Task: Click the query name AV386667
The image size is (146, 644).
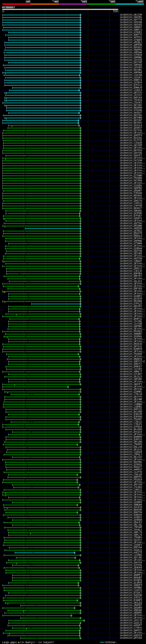Action: pyautogui.click(x=8, y=7)
